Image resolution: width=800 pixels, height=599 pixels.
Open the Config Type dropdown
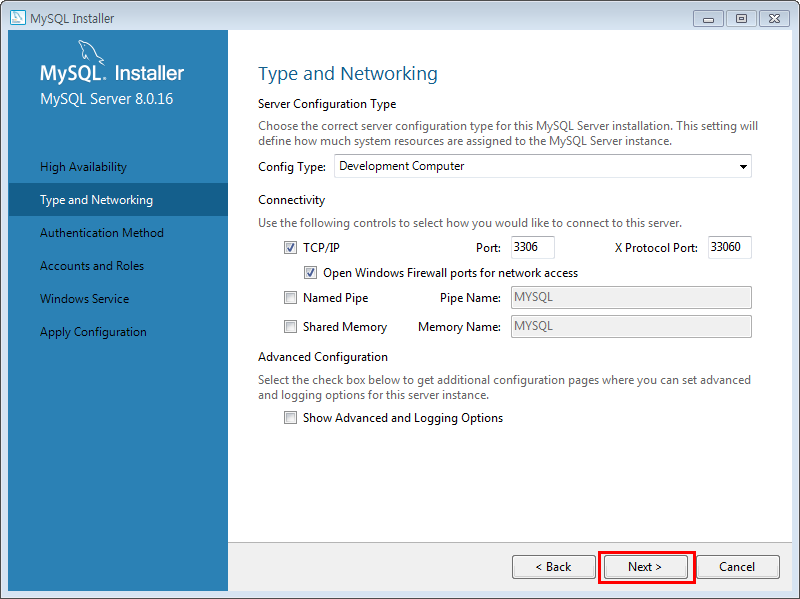tap(543, 166)
